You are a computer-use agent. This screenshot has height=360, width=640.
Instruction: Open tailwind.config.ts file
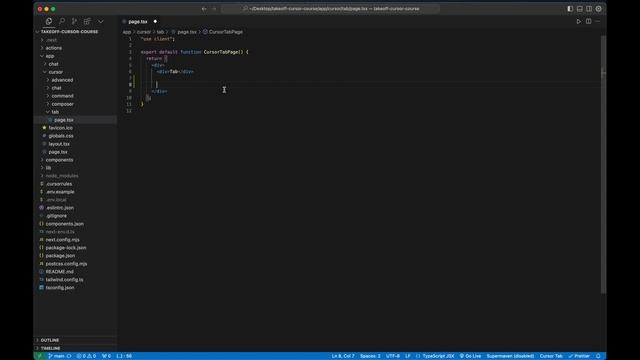click(x=64, y=280)
